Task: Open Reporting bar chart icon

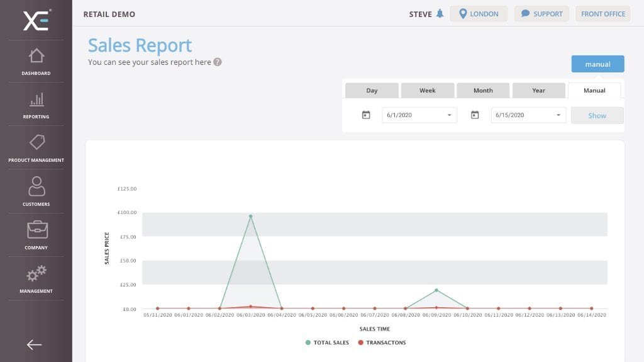Action: click(x=36, y=99)
